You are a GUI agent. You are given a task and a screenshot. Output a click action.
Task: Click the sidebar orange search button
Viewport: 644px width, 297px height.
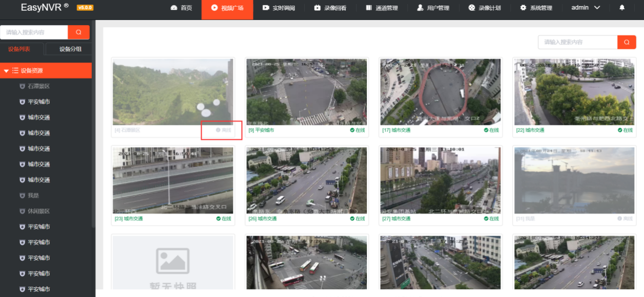click(x=79, y=32)
